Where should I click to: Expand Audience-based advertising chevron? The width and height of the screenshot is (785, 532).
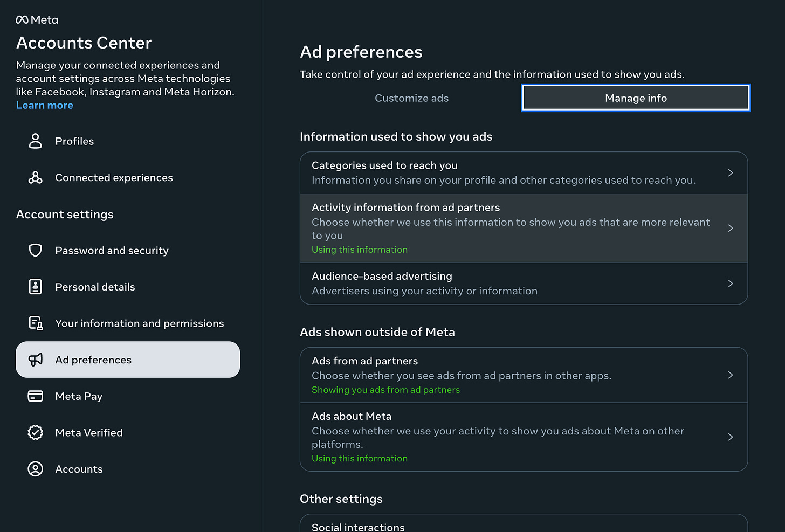coord(731,284)
